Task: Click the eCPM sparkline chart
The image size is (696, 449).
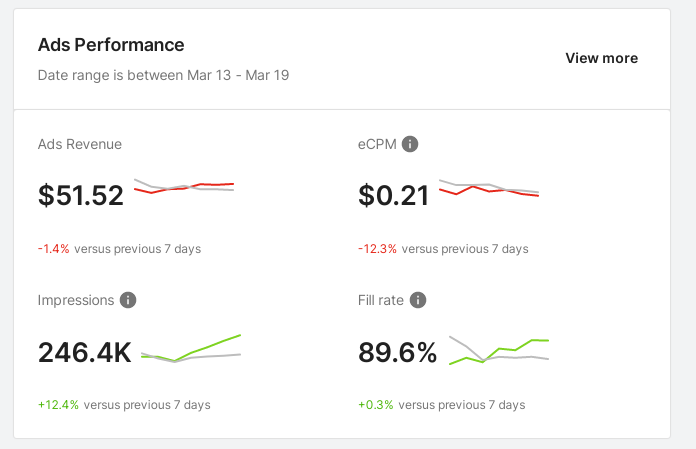Action: click(x=489, y=188)
